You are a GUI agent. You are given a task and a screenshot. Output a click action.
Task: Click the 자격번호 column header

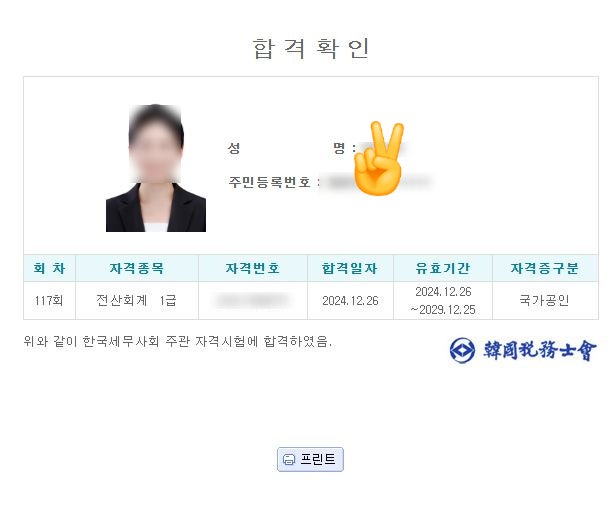click(253, 268)
